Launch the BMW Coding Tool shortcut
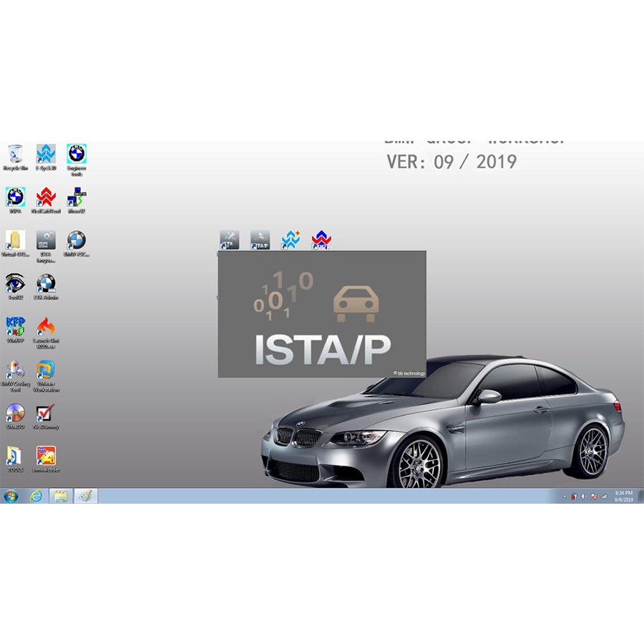This screenshot has height=644, width=644. 15,376
